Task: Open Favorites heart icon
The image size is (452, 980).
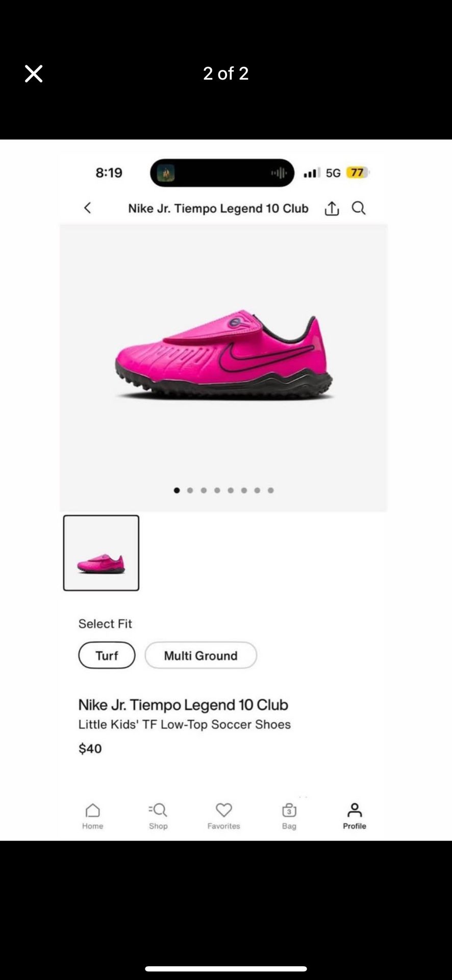Action: click(223, 816)
